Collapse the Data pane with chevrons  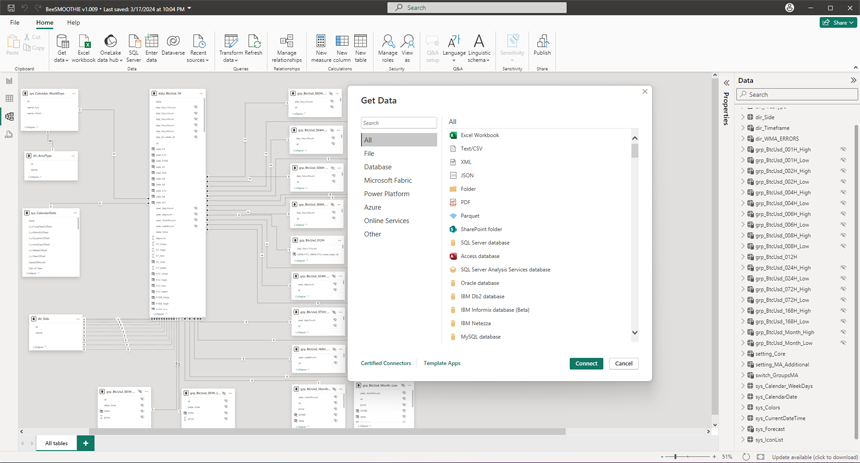(x=853, y=80)
